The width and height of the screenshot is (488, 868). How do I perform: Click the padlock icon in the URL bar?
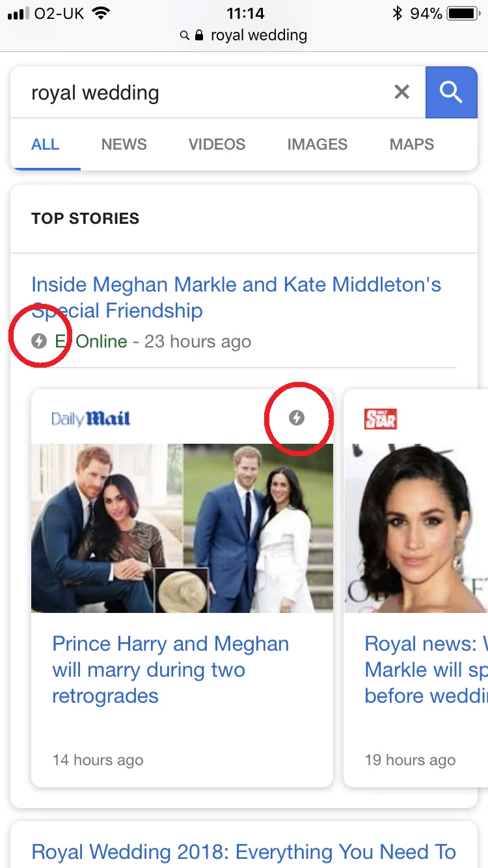(198, 35)
